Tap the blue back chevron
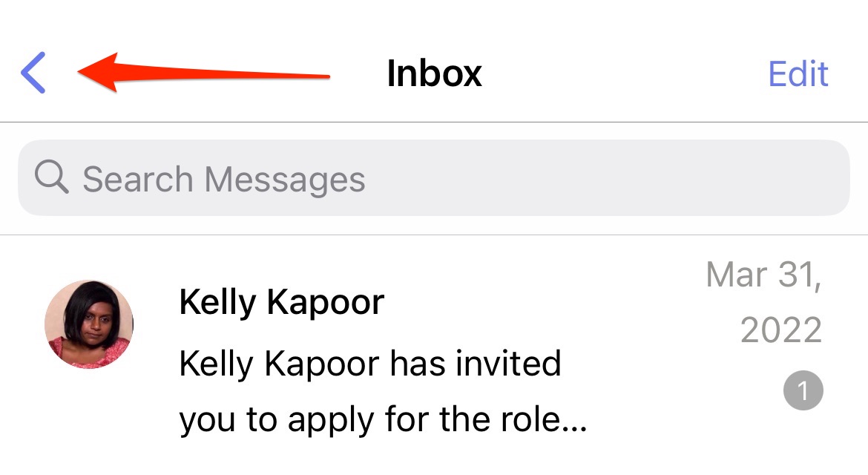868x475 pixels. (x=33, y=73)
